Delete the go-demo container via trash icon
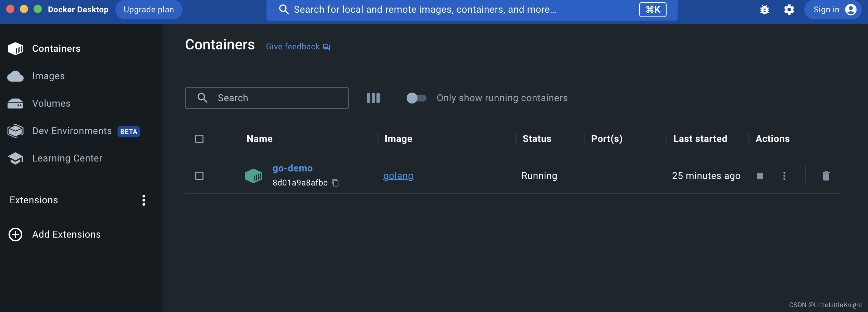 click(x=826, y=176)
